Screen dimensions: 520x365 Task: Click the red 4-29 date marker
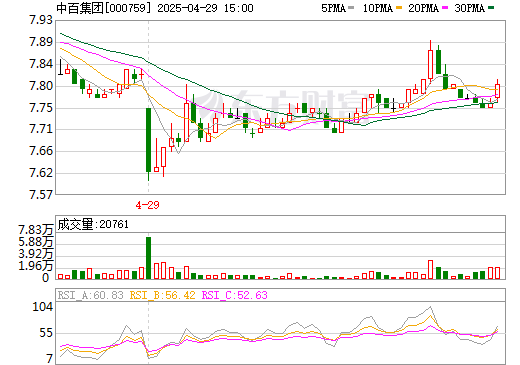[x=147, y=205]
